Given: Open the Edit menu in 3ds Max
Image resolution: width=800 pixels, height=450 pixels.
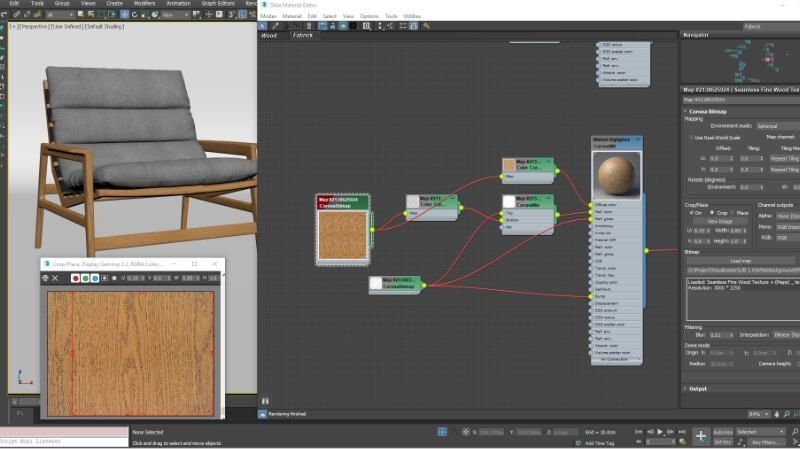Looking at the screenshot, I should (x=14, y=3).
